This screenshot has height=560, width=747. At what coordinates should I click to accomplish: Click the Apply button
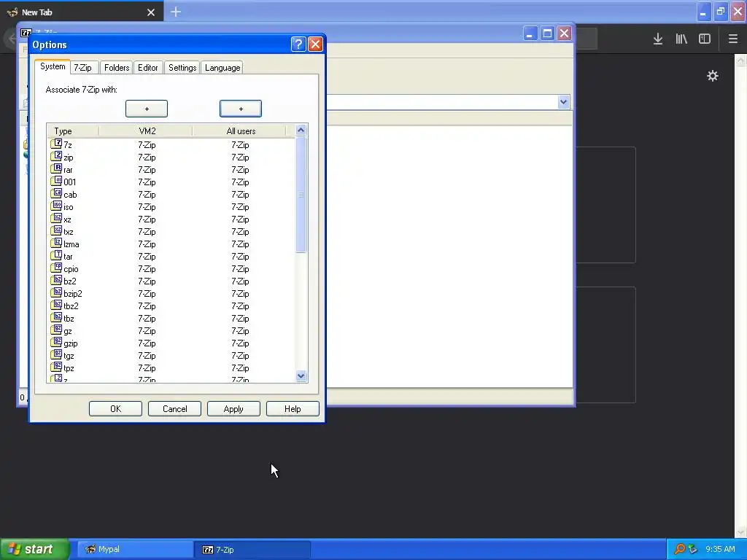(x=233, y=408)
